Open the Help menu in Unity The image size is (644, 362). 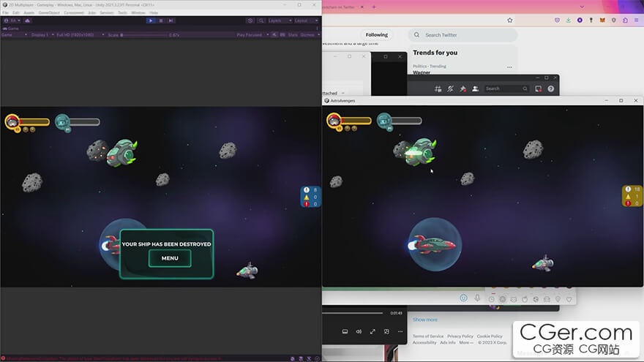154,12
